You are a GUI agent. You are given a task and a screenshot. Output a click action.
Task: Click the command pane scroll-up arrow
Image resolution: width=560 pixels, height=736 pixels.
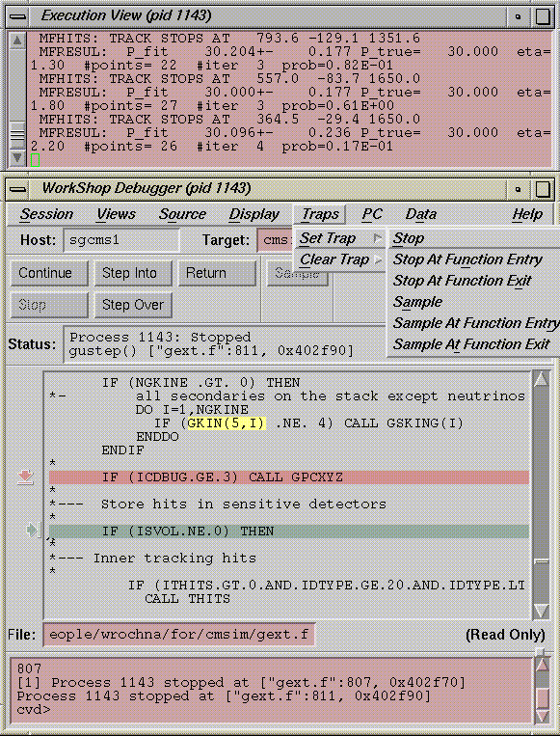tap(543, 666)
